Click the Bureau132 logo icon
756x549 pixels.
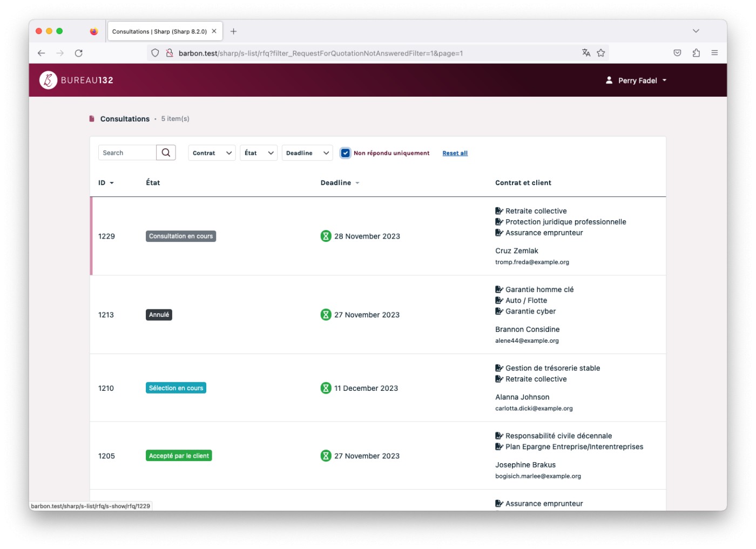(x=48, y=80)
